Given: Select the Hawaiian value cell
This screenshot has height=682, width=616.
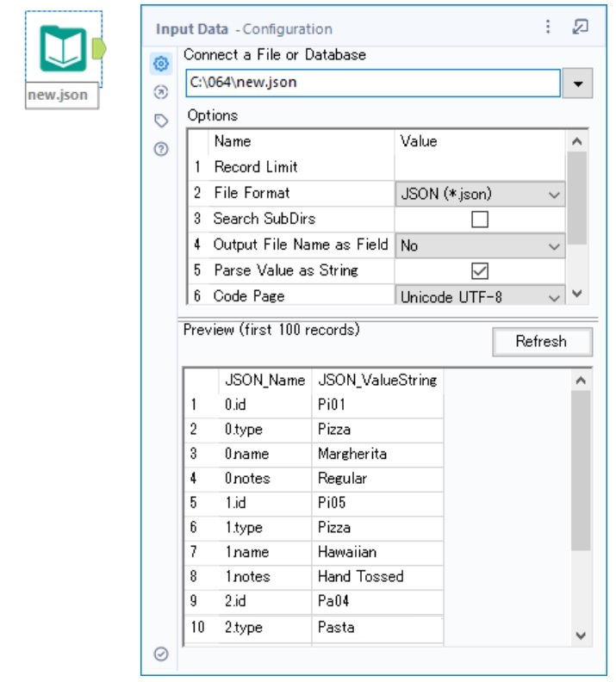Looking at the screenshot, I should click(377, 552).
